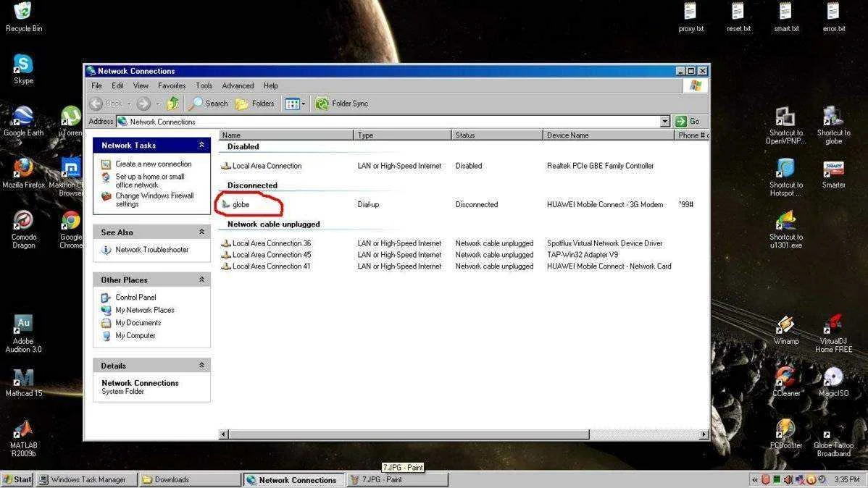Open Adobe Audition 3.0 shortcut
This screenshot has height=488, width=868.
23,333
